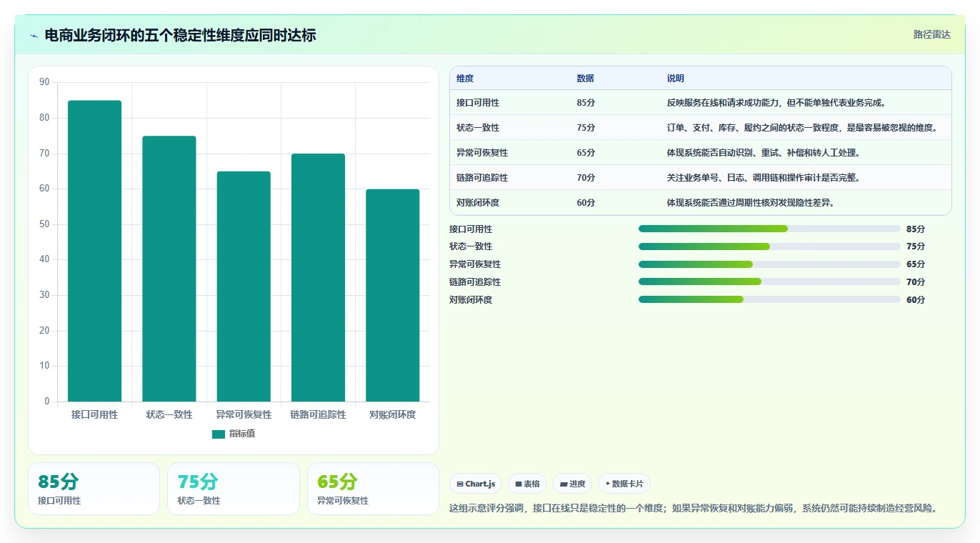Click the footer note starting 这组示意评分强调

(x=693, y=509)
